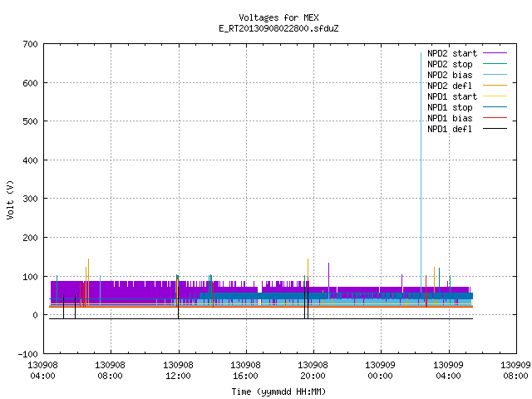Click the 130908 12:00 x-axis tick label

[x=178, y=371]
